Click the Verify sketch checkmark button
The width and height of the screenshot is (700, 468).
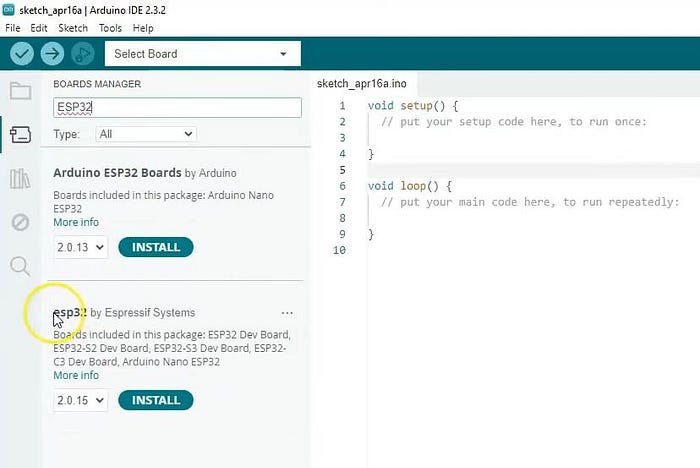pyautogui.click(x=21, y=54)
